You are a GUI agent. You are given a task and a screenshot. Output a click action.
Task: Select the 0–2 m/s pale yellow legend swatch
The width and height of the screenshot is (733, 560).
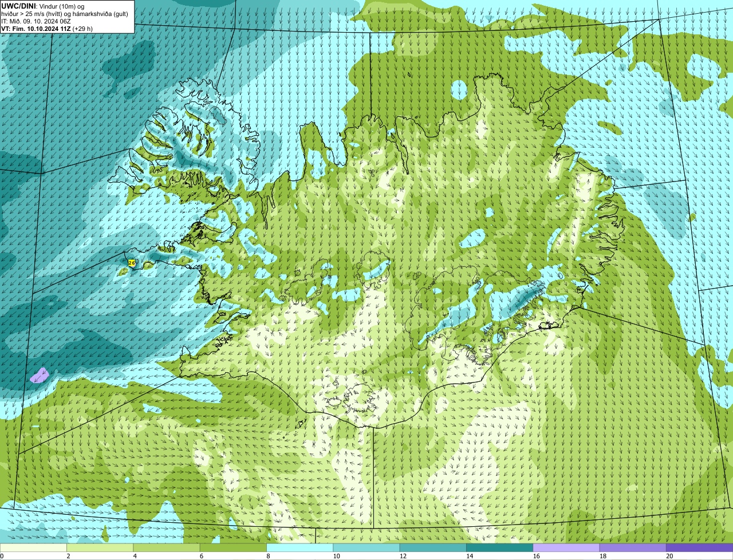pos(33,547)
